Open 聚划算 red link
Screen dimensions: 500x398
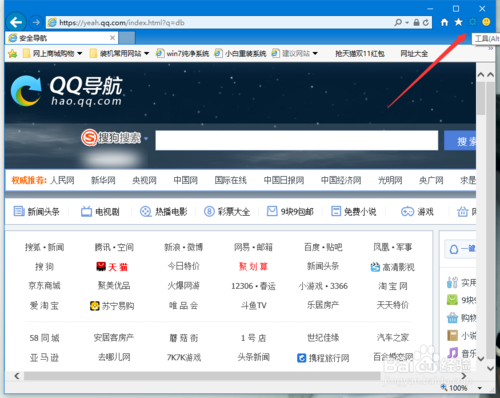coord(253,267)
